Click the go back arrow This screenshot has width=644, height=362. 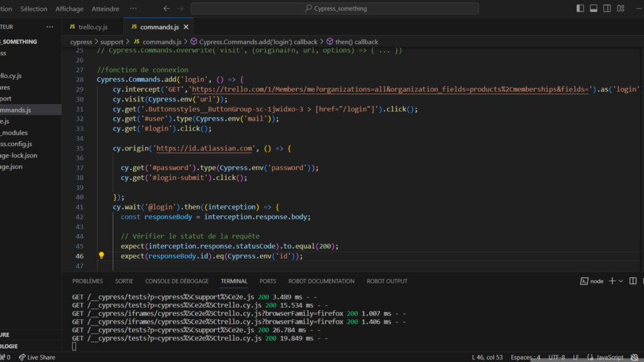click(167, 9)
